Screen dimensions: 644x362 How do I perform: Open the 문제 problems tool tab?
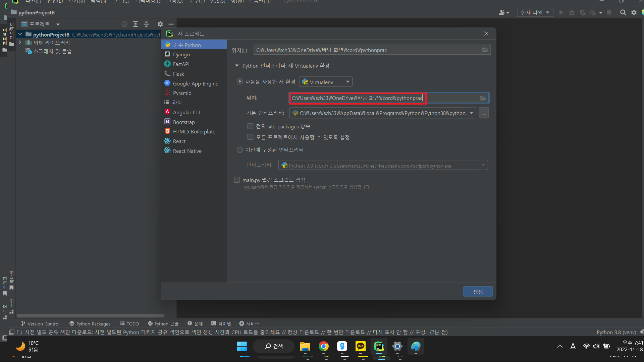point(195,324)
